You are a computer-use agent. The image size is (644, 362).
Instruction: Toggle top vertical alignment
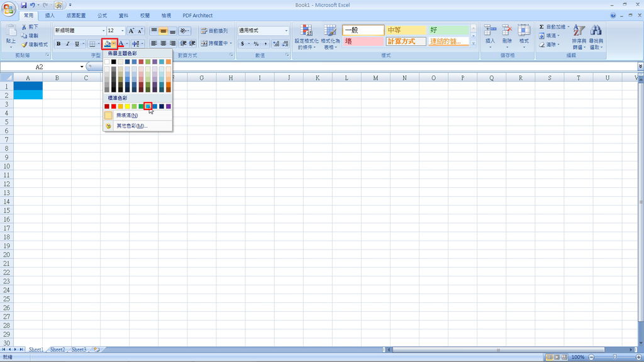(x=153, y=31)
